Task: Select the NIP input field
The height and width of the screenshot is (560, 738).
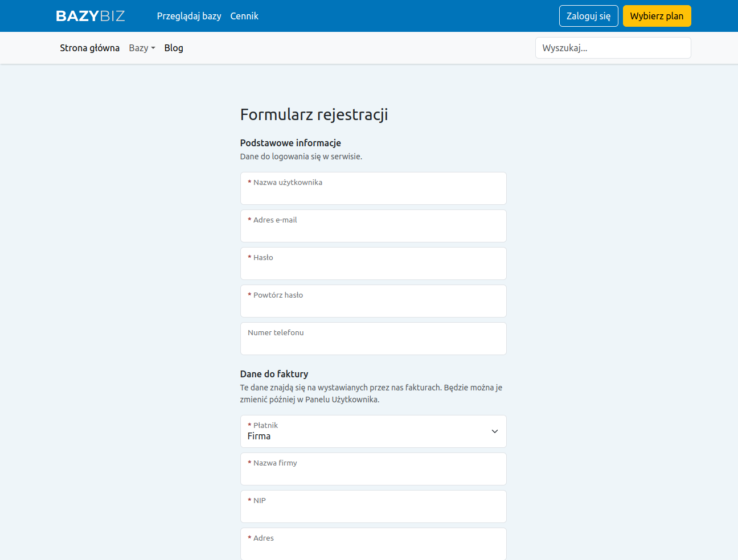Action: (374, 507)
